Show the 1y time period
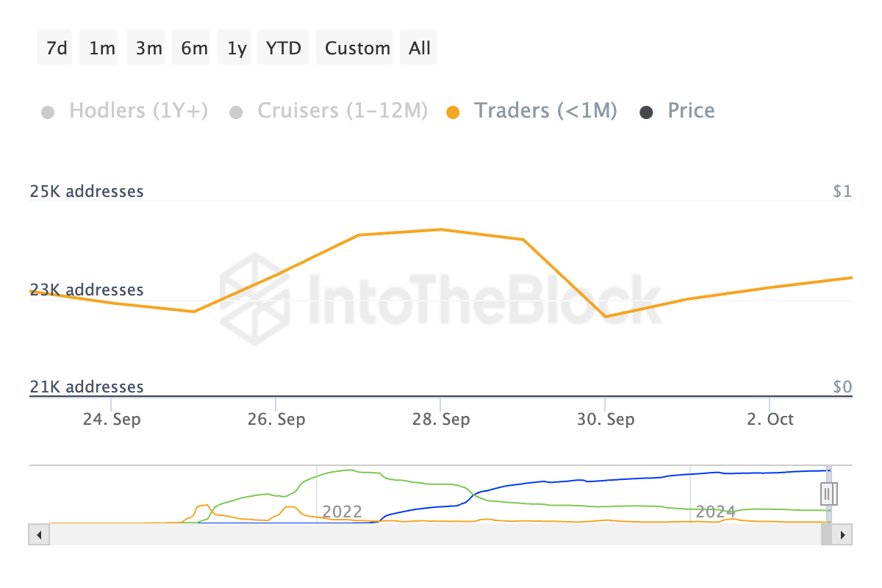The image size is (882, 588). [x=237, y=48]
